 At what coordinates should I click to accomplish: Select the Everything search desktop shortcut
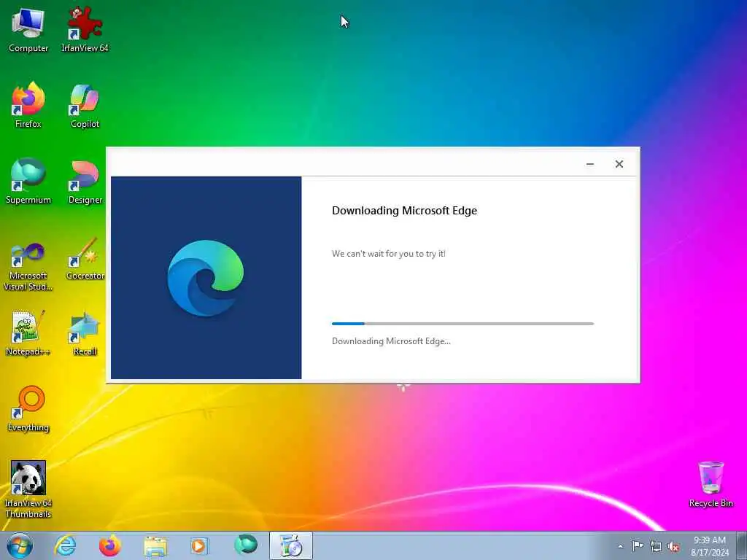[28, 408]
